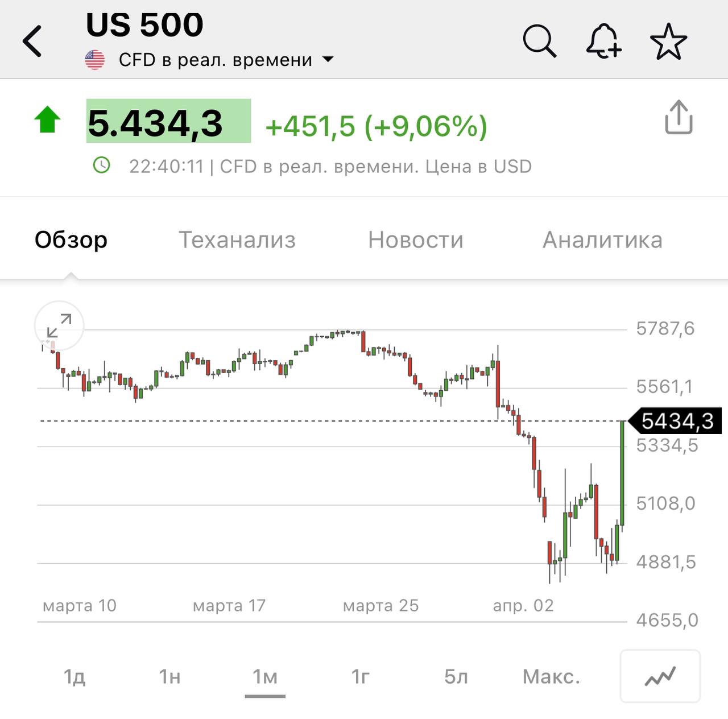The height and width of the screenshot is (719, 728).
Task: Open the Аналитика tab
Action: [602, 239]
